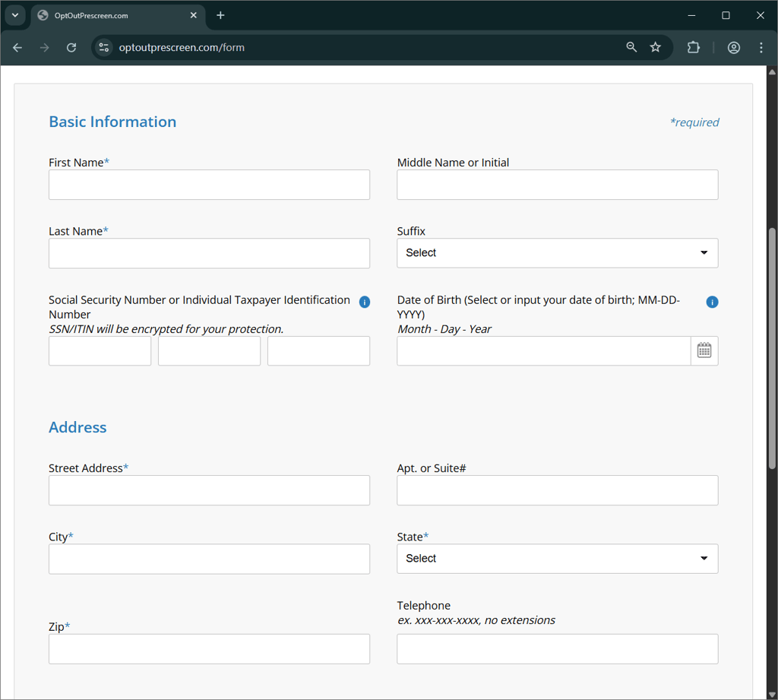
Task: Click the Last Name input field
Action: [210, 253]
